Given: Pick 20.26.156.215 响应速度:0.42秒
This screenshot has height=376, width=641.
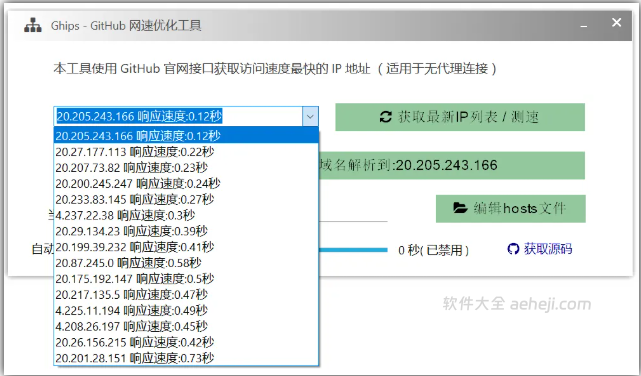Looking at the screenshot, I should point(186,342).
